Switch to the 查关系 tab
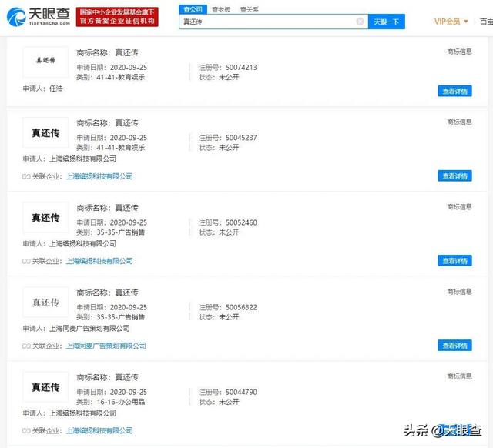 pyautogui.click(x=250, y=10)
